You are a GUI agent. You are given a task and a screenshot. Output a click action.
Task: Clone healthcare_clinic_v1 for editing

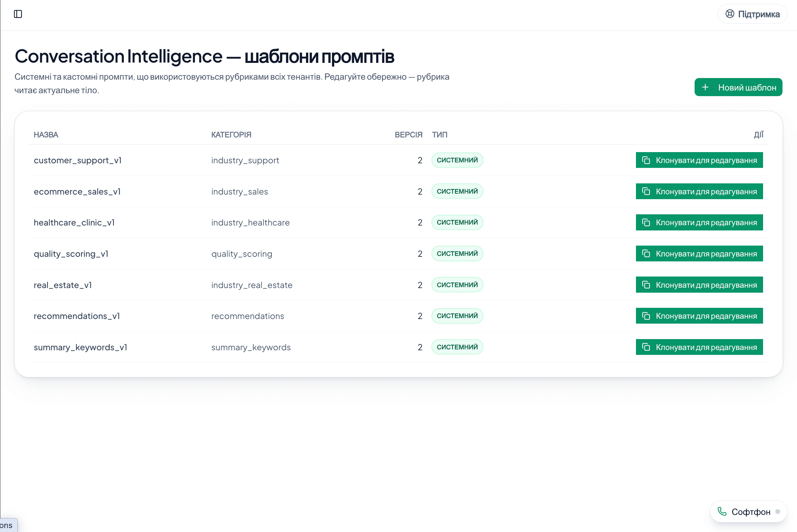pos(699,223)
